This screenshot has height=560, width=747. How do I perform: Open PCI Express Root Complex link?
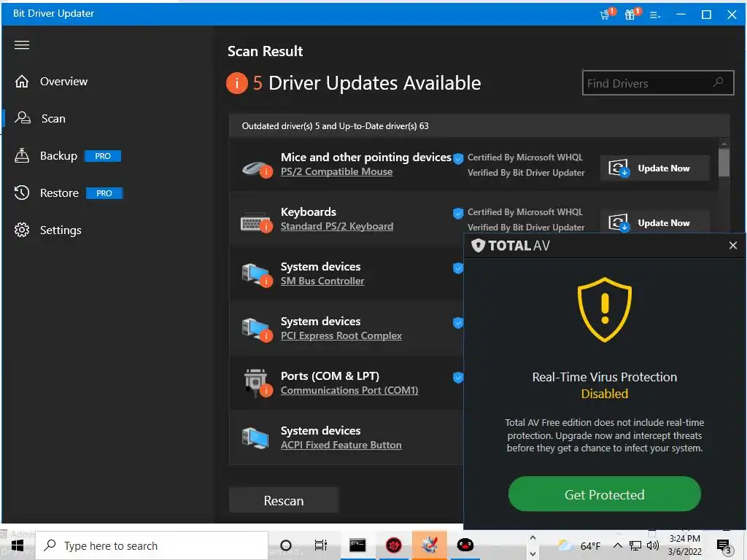341,335
